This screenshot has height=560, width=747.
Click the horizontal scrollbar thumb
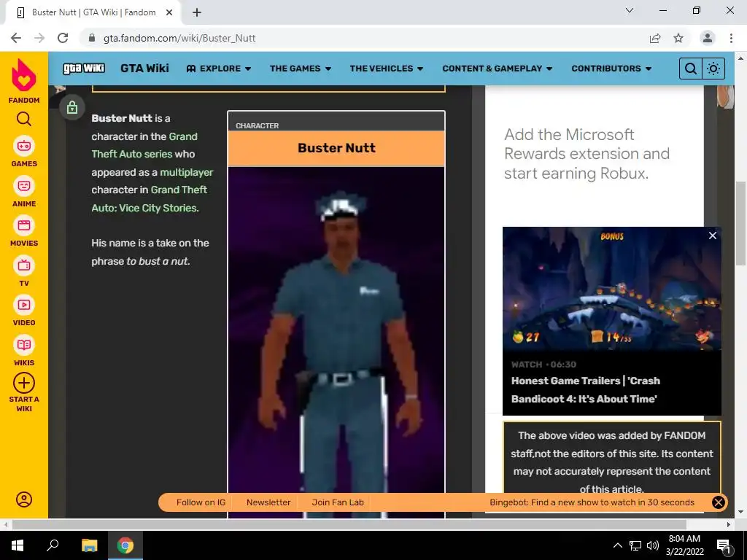coord(349,524)
